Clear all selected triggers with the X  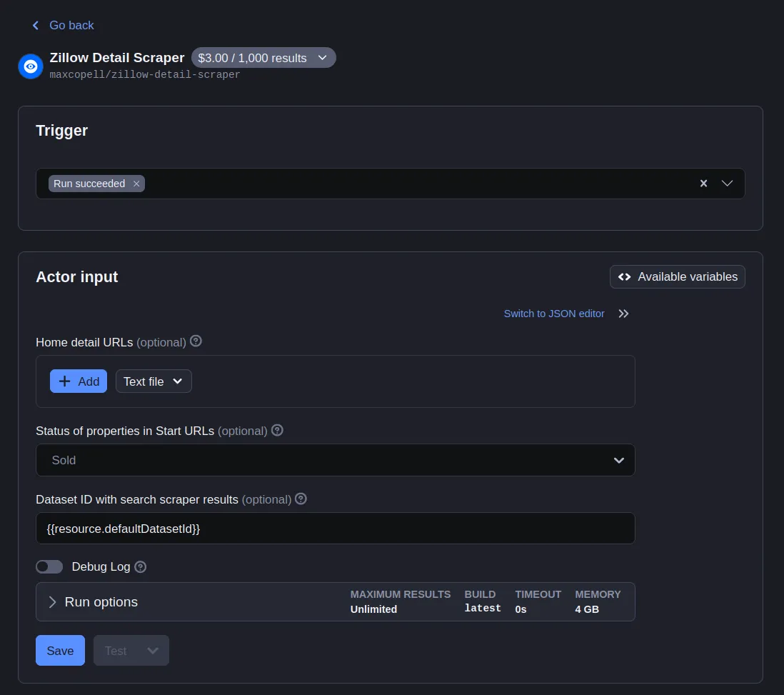[703, 183]
